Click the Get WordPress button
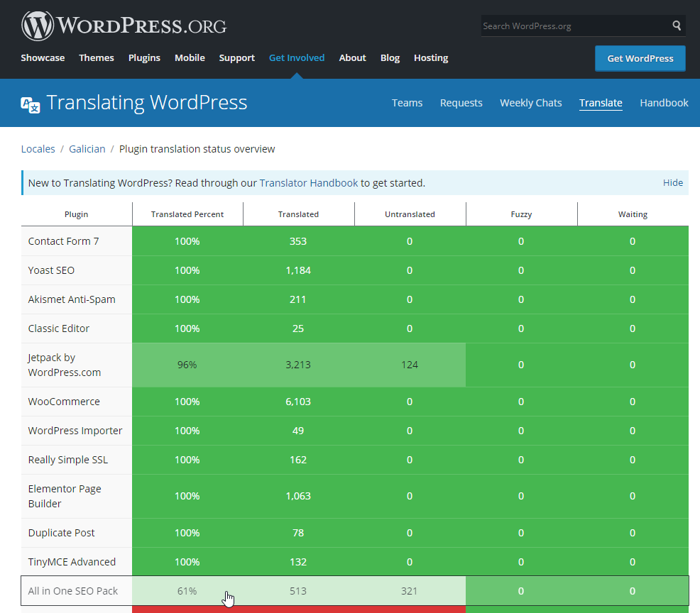 (640, 58)
